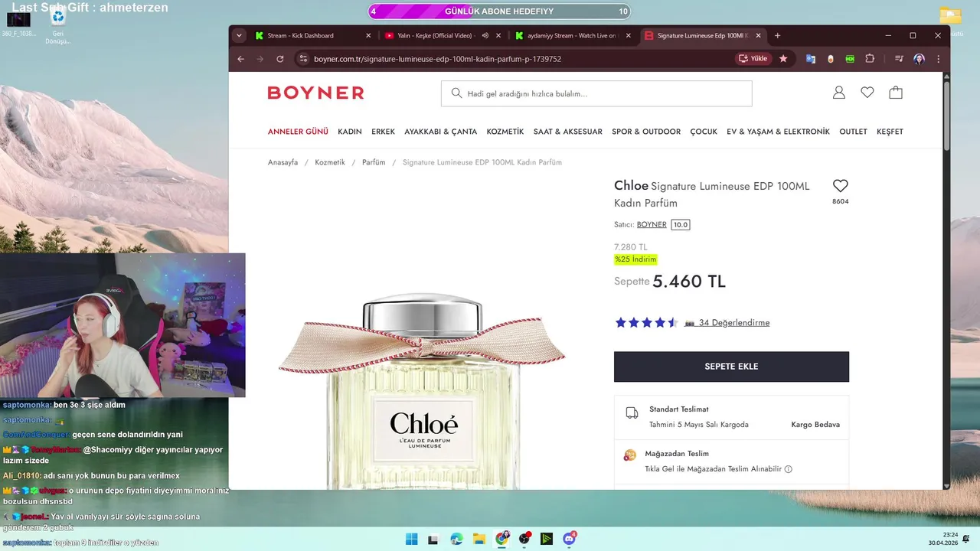Screen dimensions: 980x551
Task: Open File Explorer from the taskbar
Action: [x=479, y=539]
